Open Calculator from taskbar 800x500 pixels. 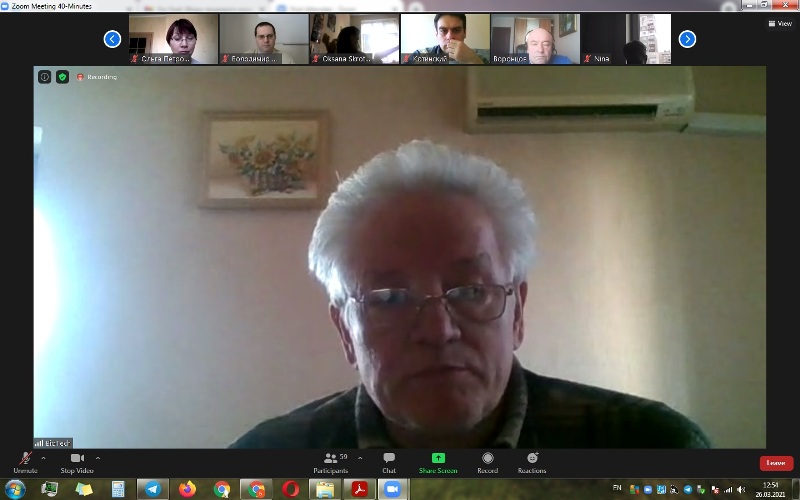(x=118, y=490)
